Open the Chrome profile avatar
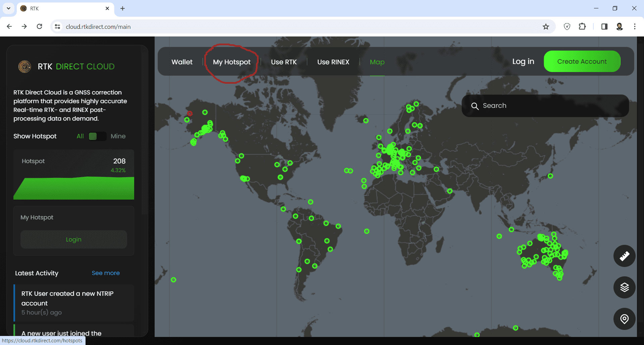The image size is (644, 345). [x=620, y=26]
